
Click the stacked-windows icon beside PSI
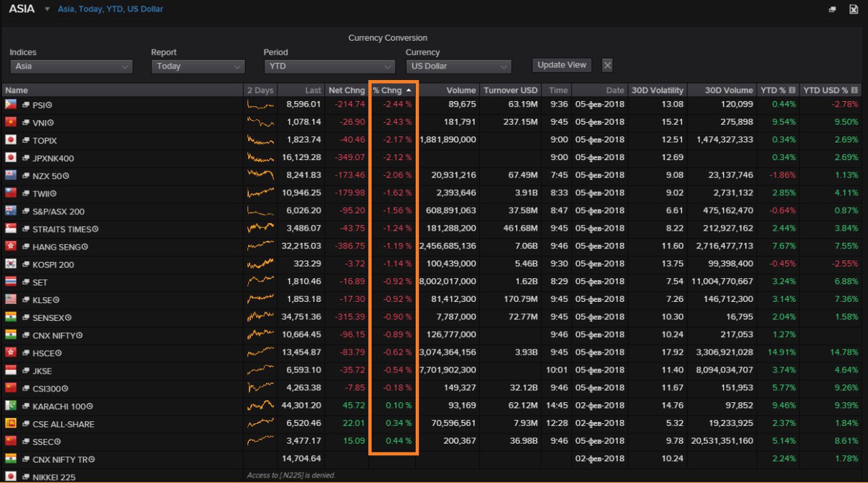point(26,105)
